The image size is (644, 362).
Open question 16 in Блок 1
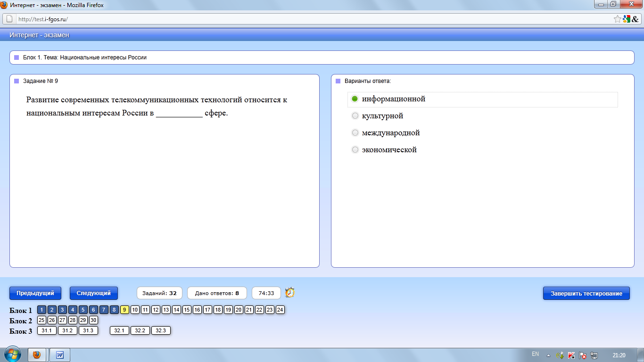[197, 310]
